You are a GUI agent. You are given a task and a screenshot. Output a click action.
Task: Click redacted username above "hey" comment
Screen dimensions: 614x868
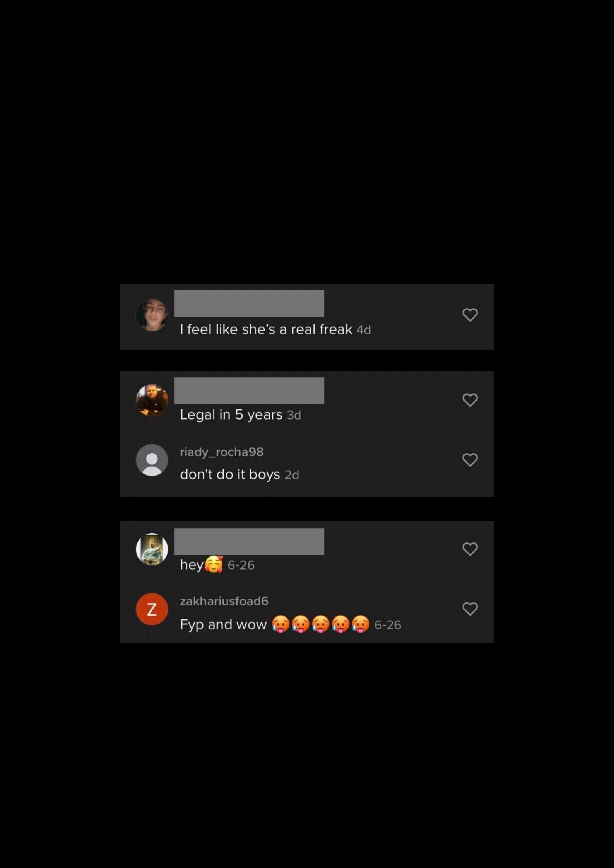(x=249, y=542)
